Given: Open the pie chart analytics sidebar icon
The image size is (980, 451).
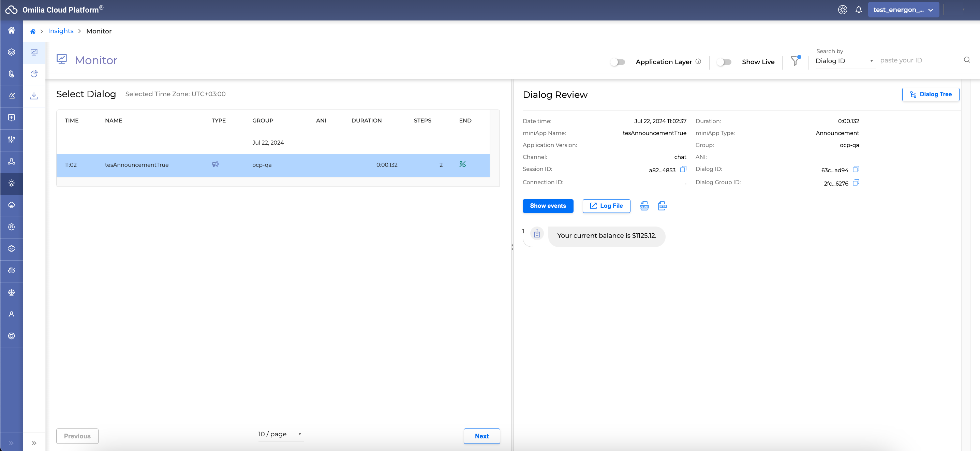Looking at the screenshot, I should 34,74.
